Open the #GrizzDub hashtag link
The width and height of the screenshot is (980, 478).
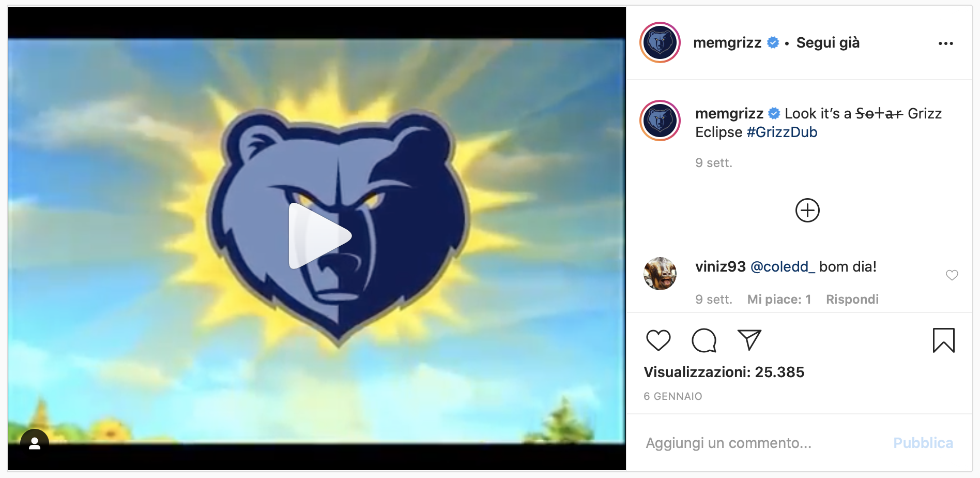782,132
